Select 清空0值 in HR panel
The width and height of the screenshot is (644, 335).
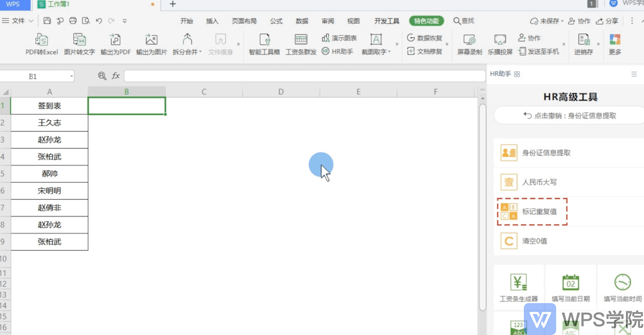click(x=568, y=241)
